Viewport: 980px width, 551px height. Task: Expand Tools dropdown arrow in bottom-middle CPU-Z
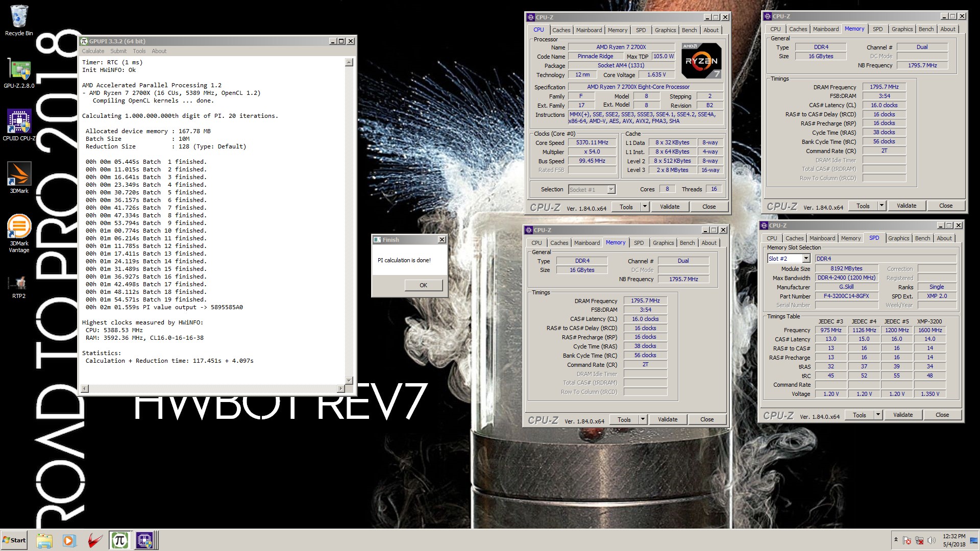tap(643, 419)
